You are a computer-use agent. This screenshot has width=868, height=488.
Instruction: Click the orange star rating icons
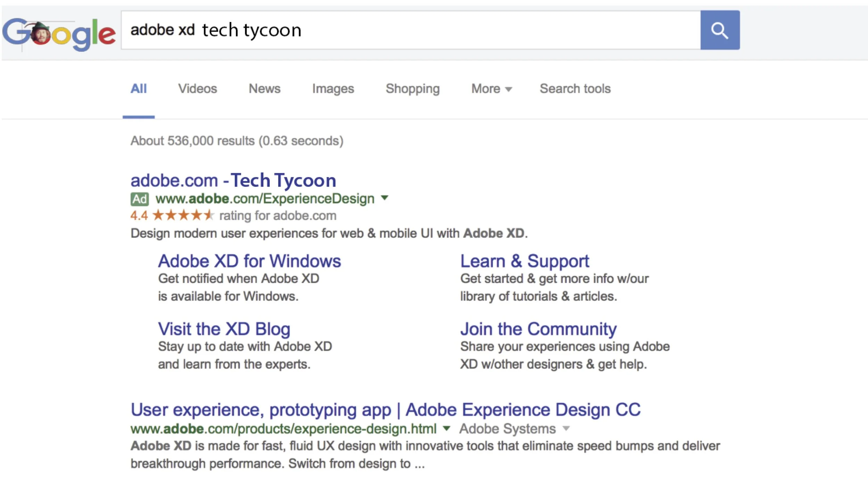183,215
